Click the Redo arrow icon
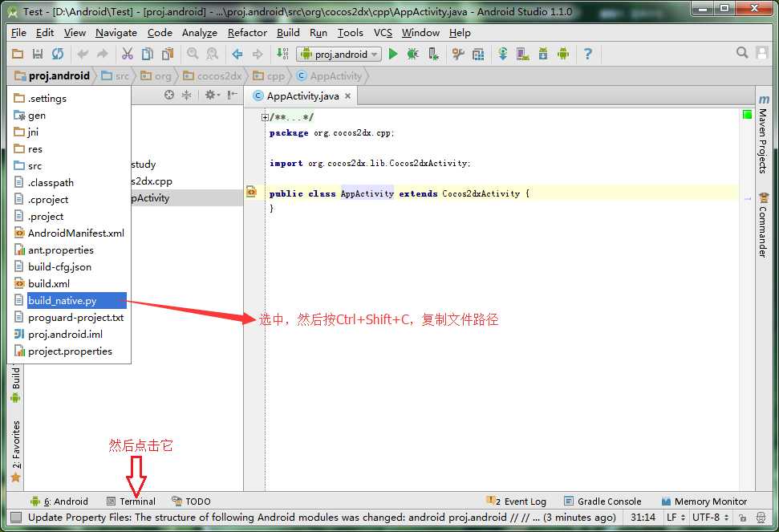Screen dimensions: 779x532 103,54
